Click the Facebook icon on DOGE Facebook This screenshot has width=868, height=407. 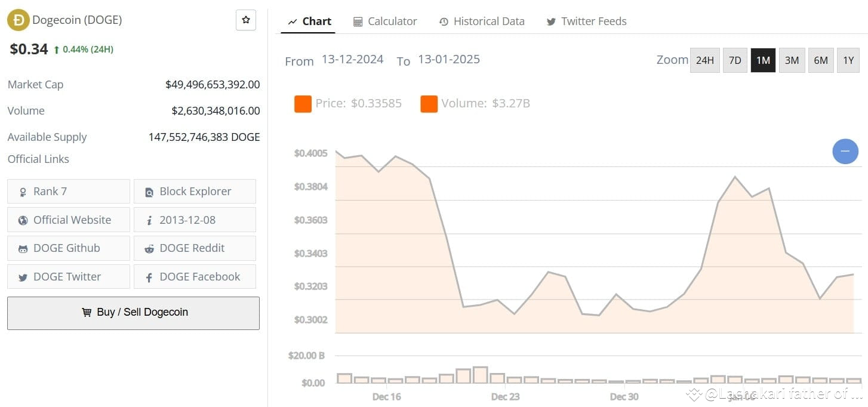pyautogui.click(x=149, y=276)
